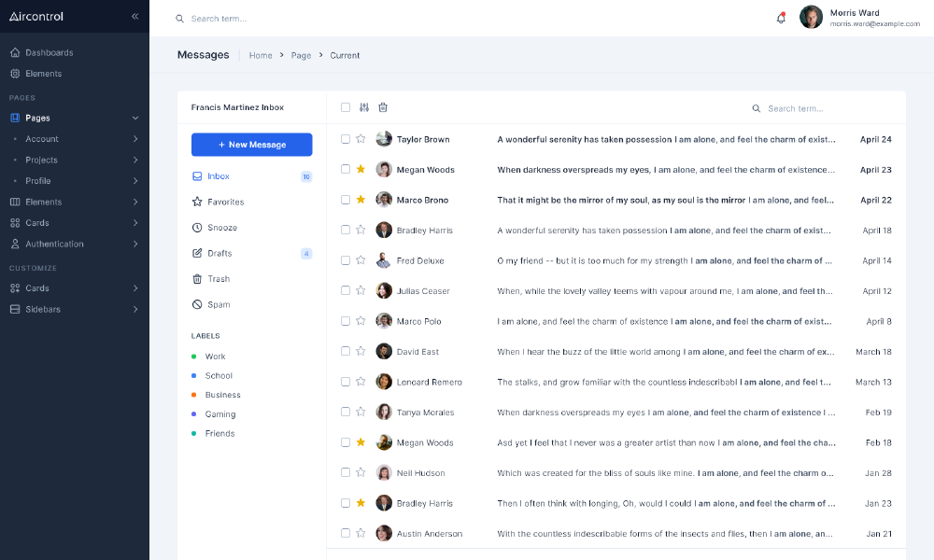Select the filter/sort icon above the message list

pos(364,107)
